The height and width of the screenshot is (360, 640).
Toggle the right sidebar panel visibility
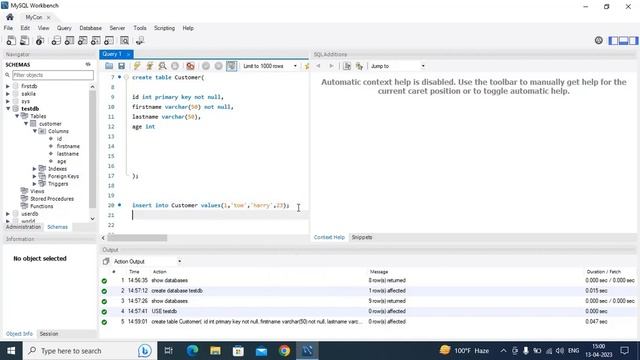[633, 40]
